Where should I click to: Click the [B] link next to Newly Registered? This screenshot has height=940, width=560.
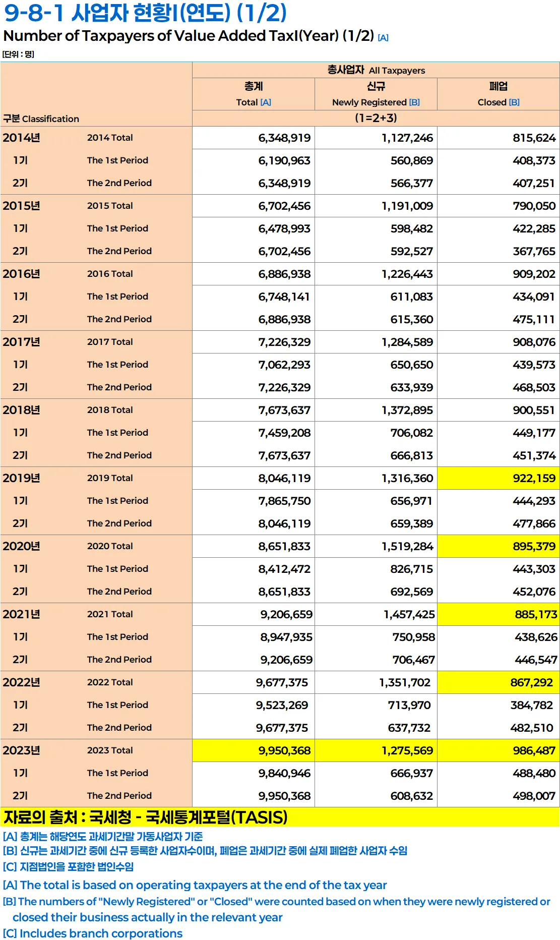coord(414,102)
